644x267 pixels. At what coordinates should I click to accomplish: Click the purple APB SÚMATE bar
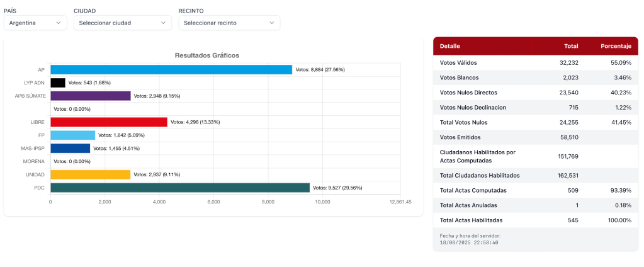point(90,96)
